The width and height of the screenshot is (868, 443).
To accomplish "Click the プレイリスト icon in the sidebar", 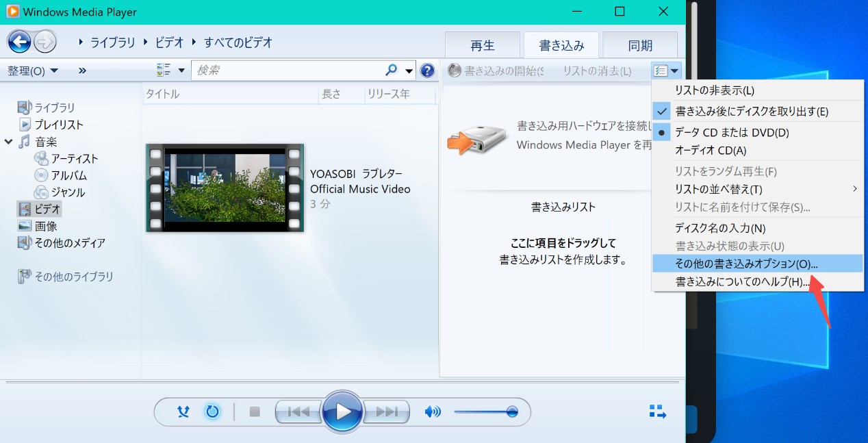I will [x=25, y=125].
